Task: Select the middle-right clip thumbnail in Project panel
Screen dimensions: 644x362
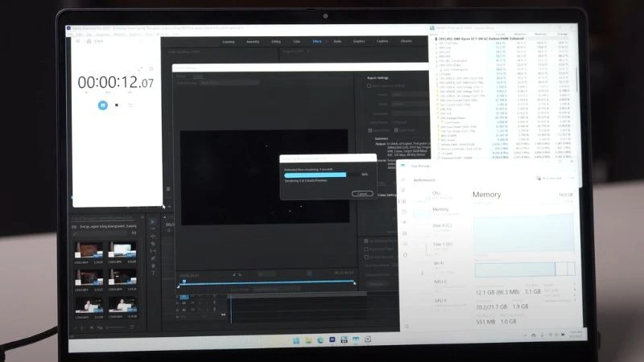Action: pos(122,278)
